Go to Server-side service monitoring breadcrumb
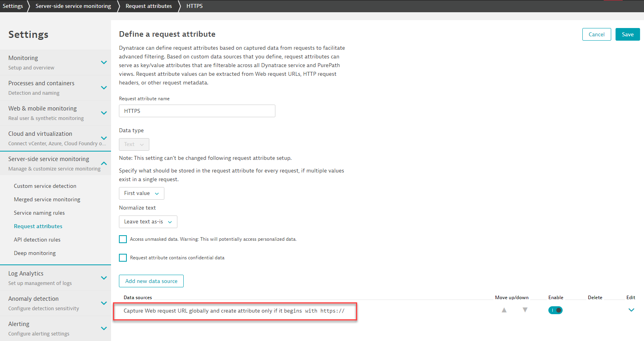 73,6
